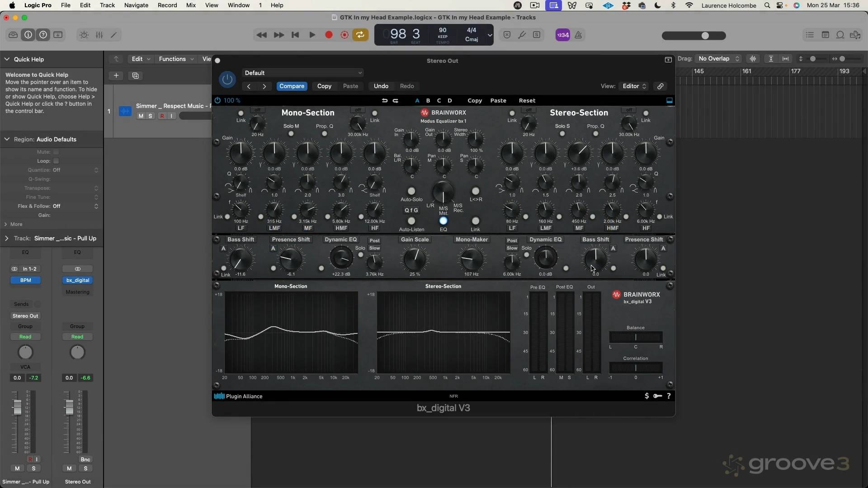The height and width of the screenshot is (488, 868).
Task: Toggle the Auto-Solo button
Action: pyautogui.click(x=411, y=191)
